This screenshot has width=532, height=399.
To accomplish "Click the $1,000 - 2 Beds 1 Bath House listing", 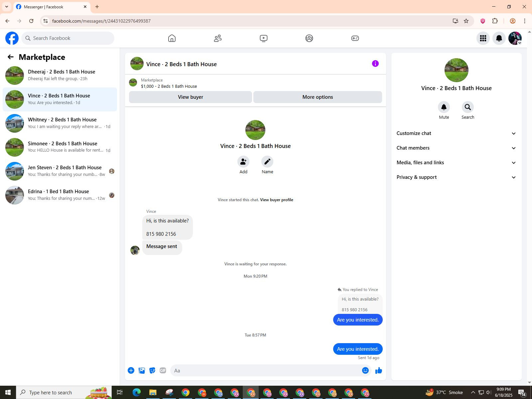I will [x=169, y=86].
